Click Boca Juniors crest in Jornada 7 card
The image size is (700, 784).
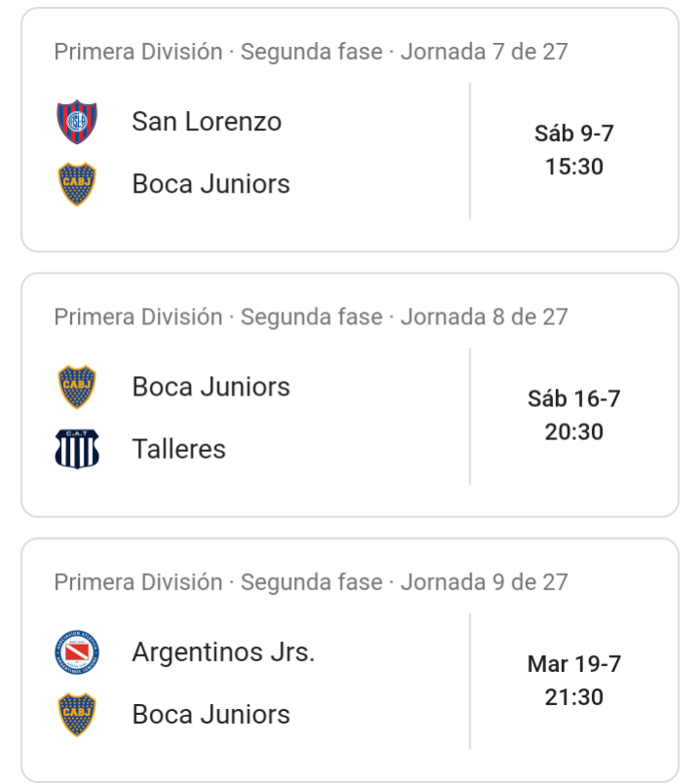point(77,184)
